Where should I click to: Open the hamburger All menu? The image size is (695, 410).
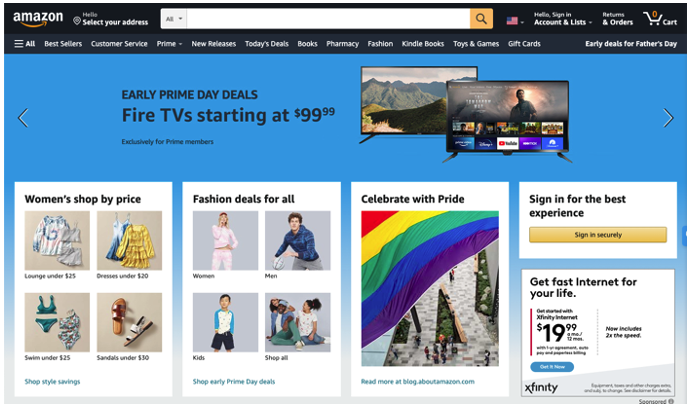[x=24, y=44]
